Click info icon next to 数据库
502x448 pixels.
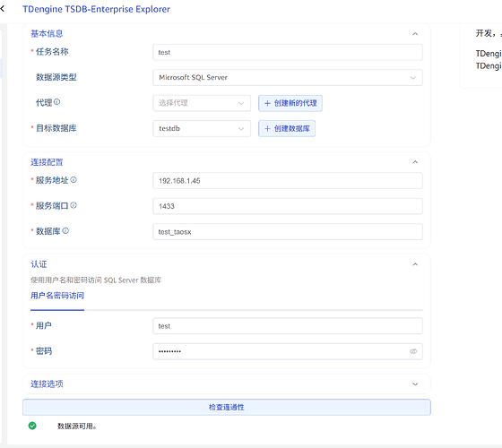(65, 231)
